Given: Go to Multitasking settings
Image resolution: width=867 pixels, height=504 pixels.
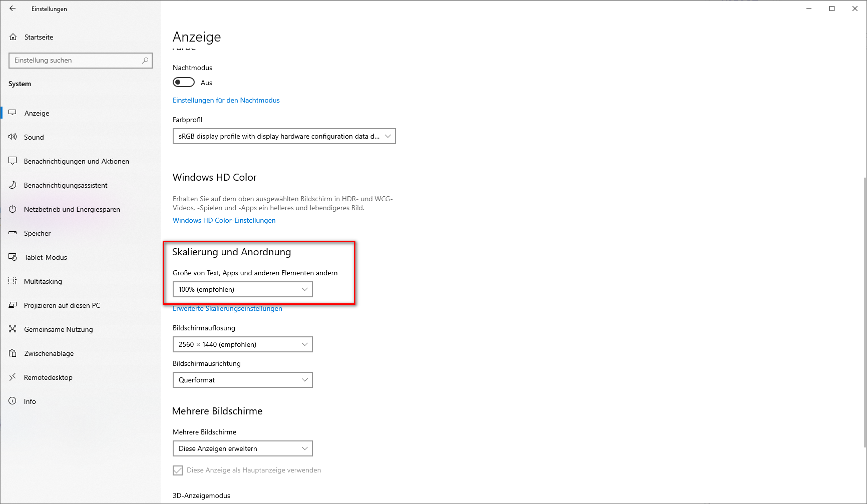Looking at the screenshot, I should tap(80, 281).
